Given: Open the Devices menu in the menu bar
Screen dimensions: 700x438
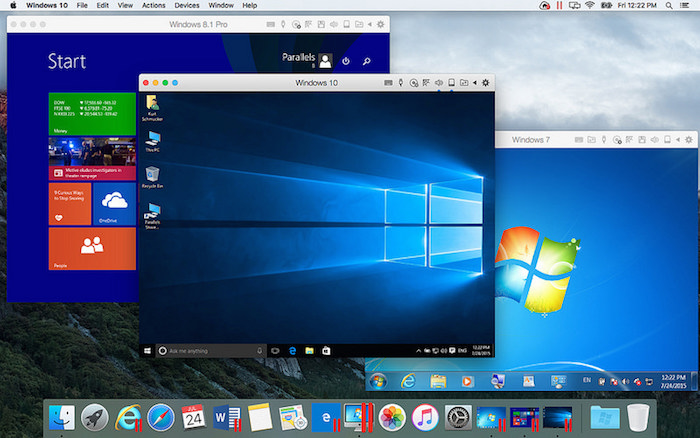Looking at the screenshot, I should pos(187,6).
